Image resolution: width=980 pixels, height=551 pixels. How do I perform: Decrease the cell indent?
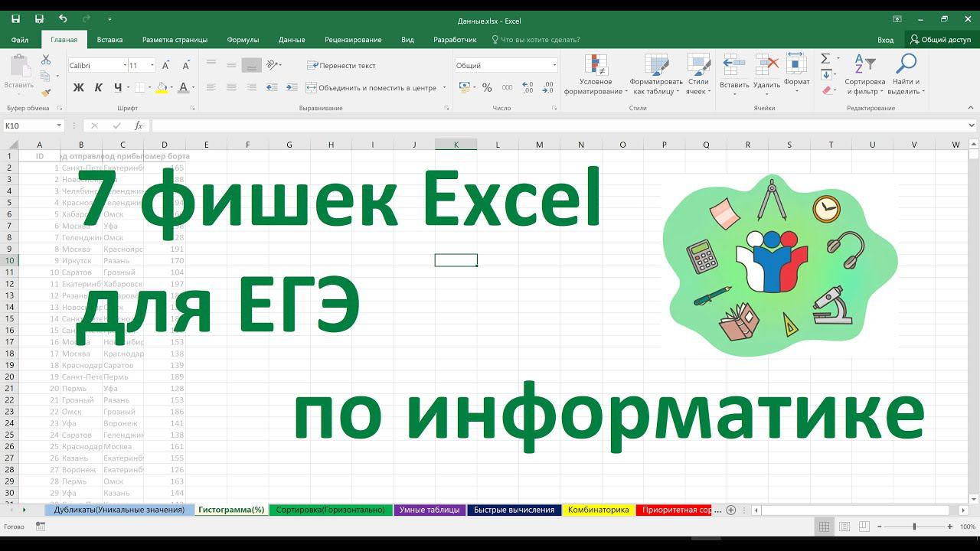[271, 88]
